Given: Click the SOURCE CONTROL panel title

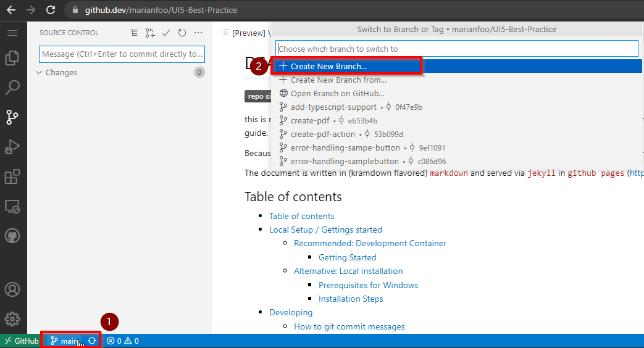Looking at the screenshot, I should click(69, 33).
